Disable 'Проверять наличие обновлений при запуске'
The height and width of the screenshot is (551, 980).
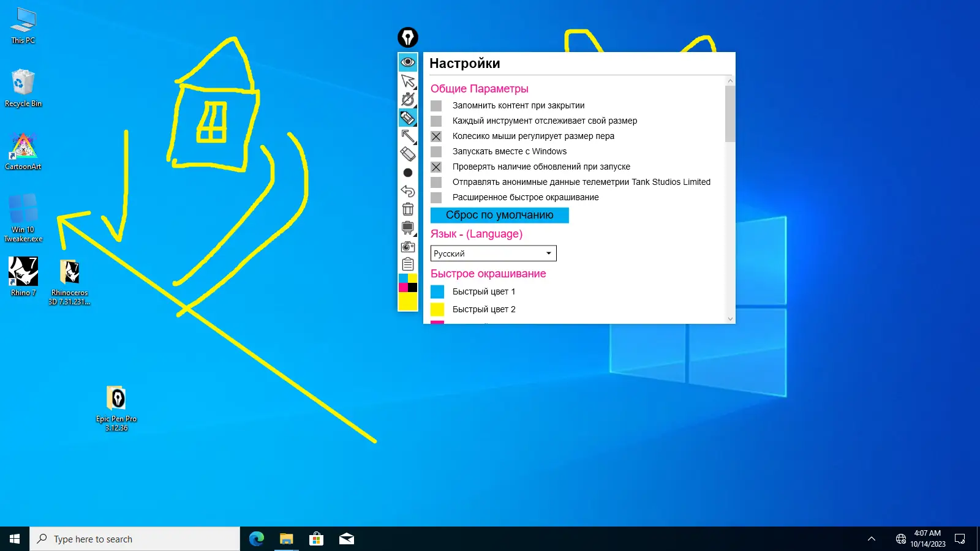point(436,167)
